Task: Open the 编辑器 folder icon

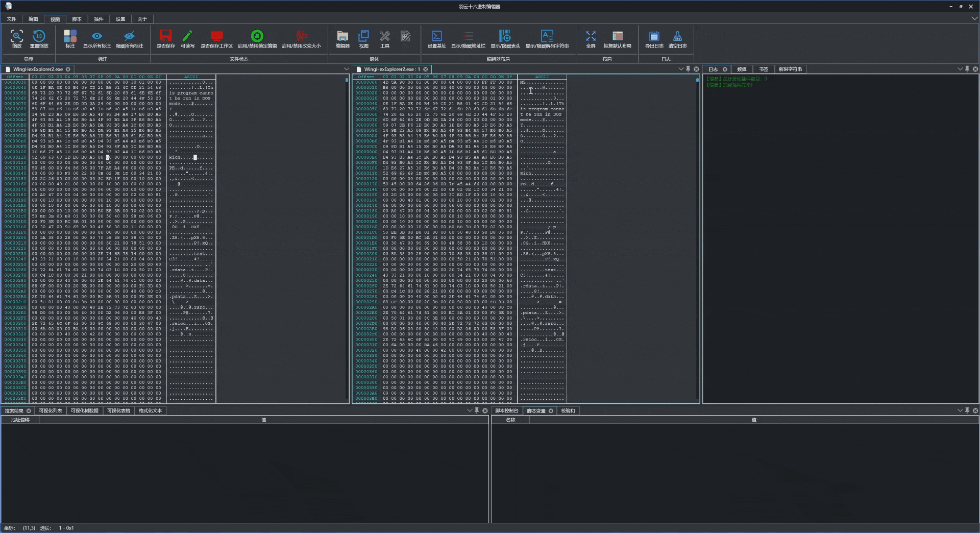Action: point(342,36)
